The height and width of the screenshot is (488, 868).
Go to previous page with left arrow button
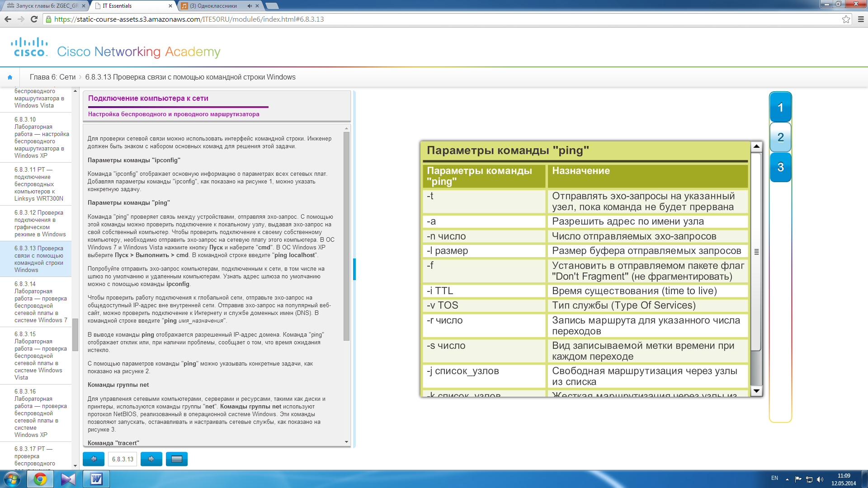(x=94, y=459)
